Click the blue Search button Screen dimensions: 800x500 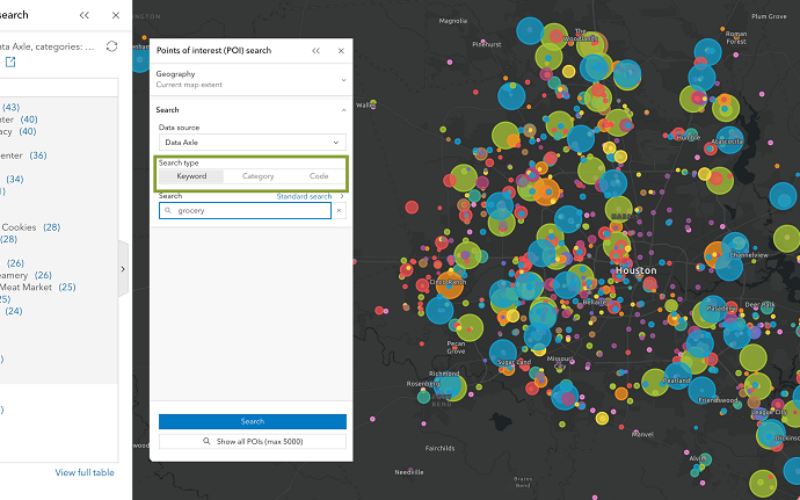[253, 421]
